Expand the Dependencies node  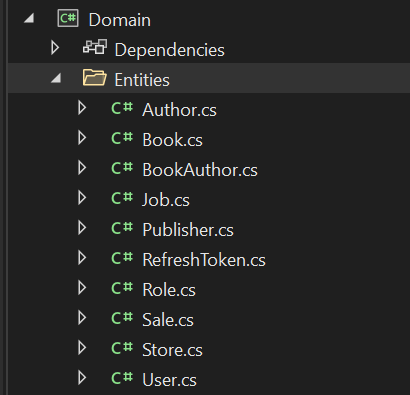(55, 48)
